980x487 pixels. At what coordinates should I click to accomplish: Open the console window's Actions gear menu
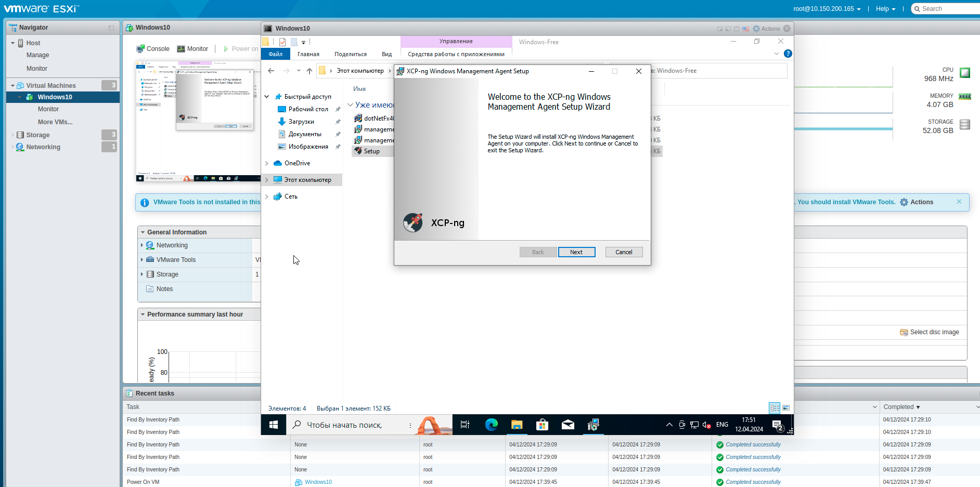click(766, 29)
